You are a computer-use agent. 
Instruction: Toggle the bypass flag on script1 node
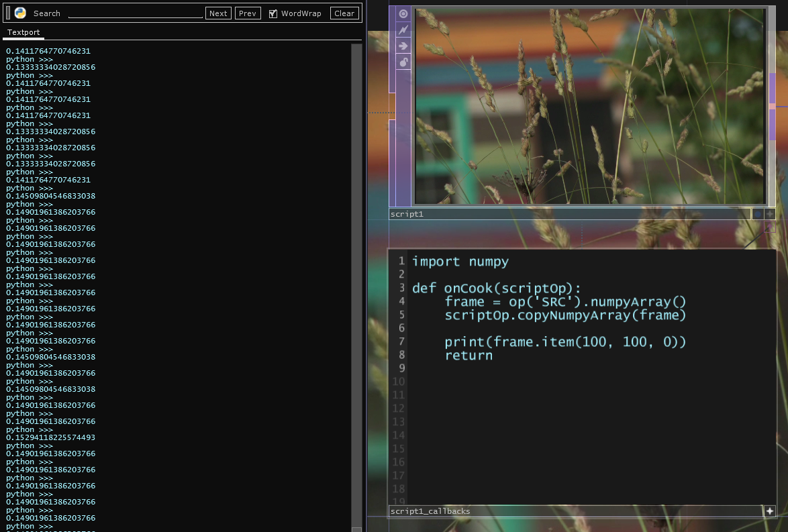click(x=403, y=30)
